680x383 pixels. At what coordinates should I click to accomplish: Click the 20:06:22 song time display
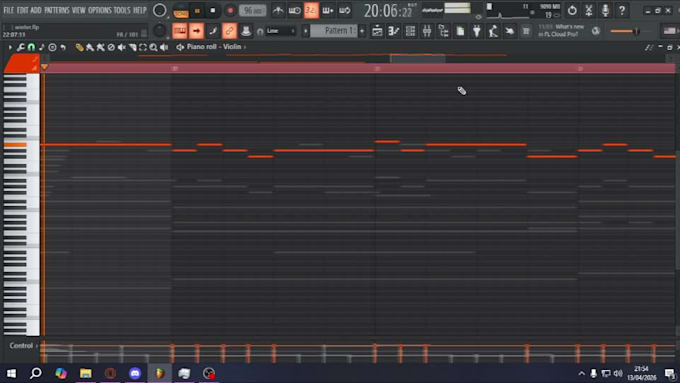pos(388,11)
